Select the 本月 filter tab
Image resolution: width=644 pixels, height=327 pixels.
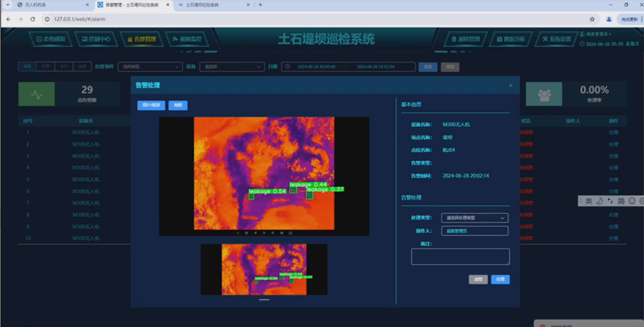click(64, 66)
